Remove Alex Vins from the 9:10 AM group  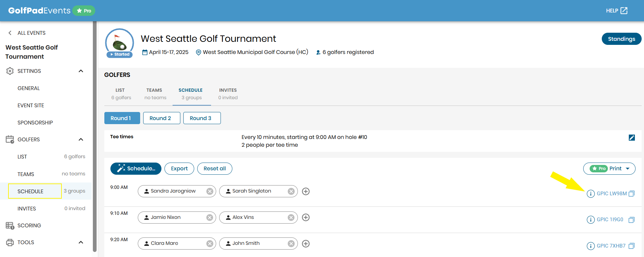291,218
